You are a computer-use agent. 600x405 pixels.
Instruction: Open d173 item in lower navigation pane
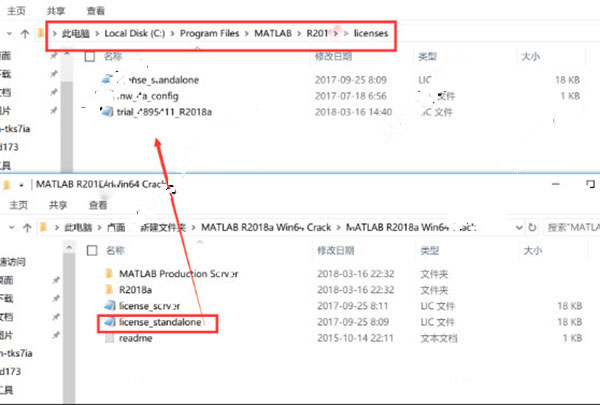point(10,371)
